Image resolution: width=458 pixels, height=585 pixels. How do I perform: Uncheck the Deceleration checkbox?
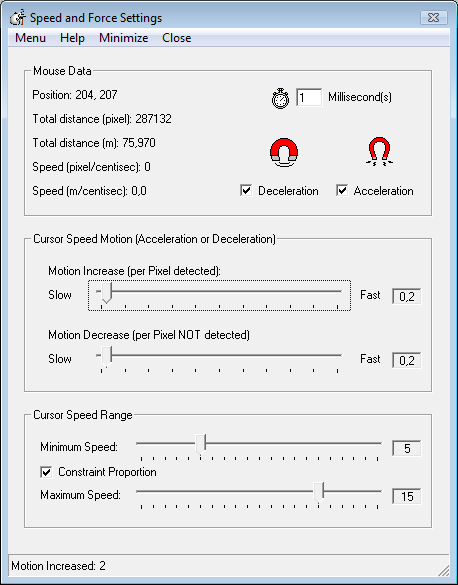pos(246,190)
